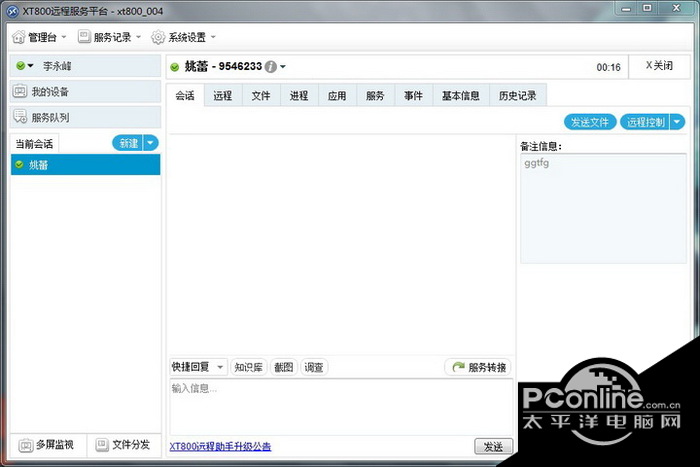This screenshot has height=467, width=700.
Task: Open the 快捷回复 quick reply dropdown
Action: [x=198, y=367]
